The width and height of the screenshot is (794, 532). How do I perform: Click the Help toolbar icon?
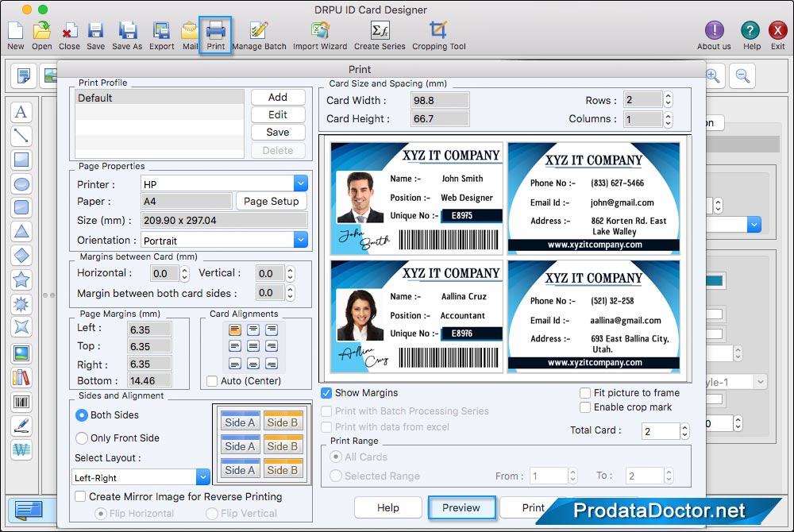(751, 36)
